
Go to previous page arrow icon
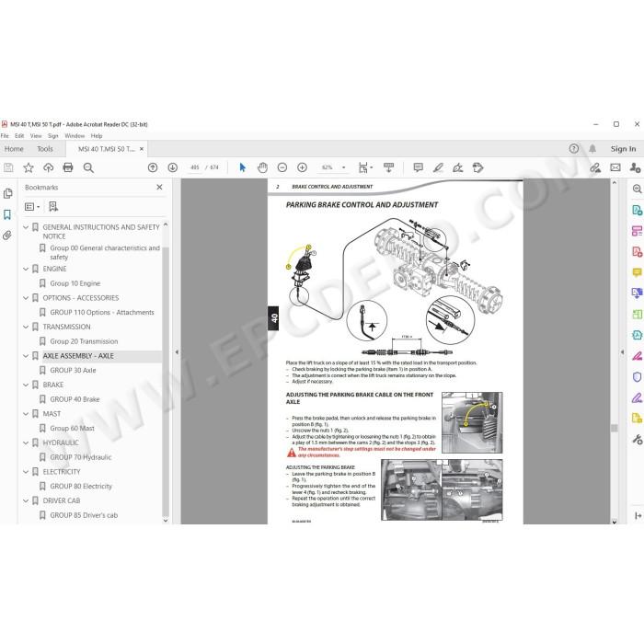153,167
